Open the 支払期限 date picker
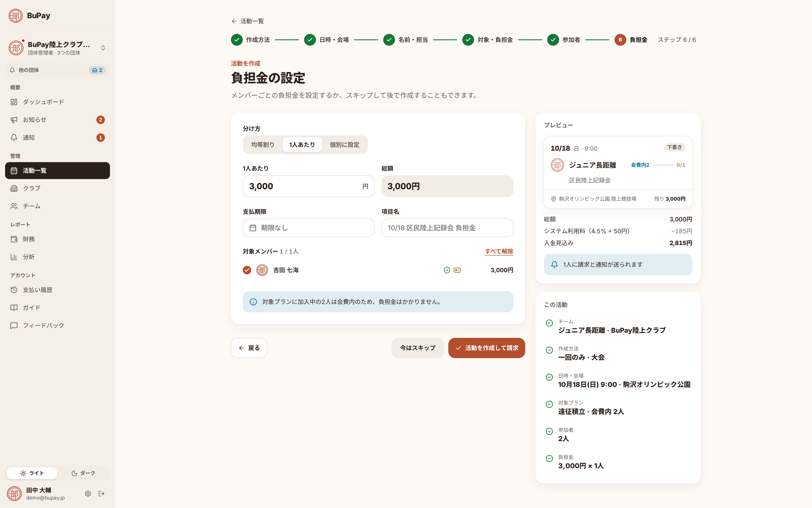812x508 pixels. coord(308,228)
